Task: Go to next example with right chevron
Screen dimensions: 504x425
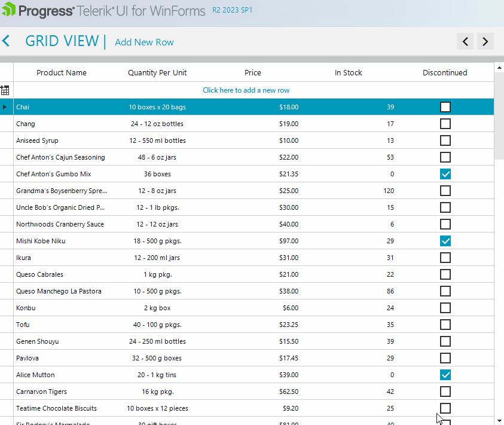Action: click(x=485, y=41)
